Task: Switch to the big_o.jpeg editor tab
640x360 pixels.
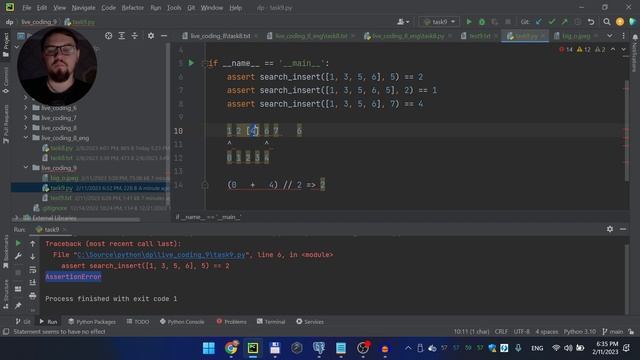Action: (576, 36)
